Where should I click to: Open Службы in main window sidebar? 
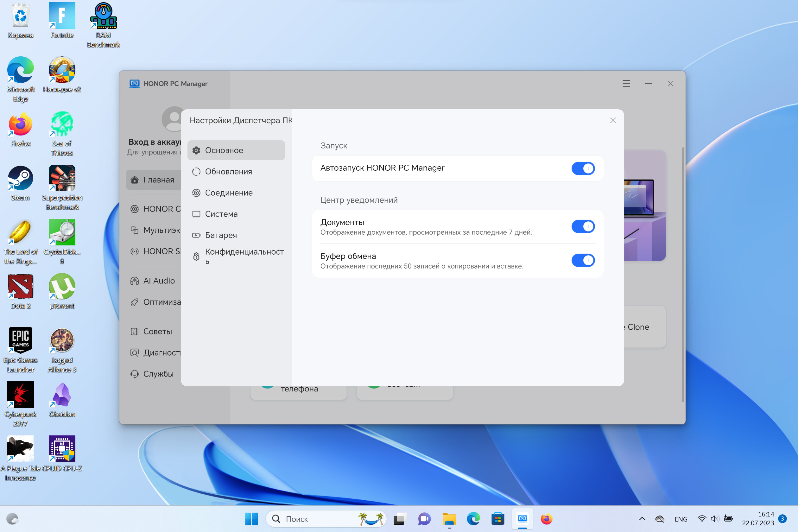[153, 374]
